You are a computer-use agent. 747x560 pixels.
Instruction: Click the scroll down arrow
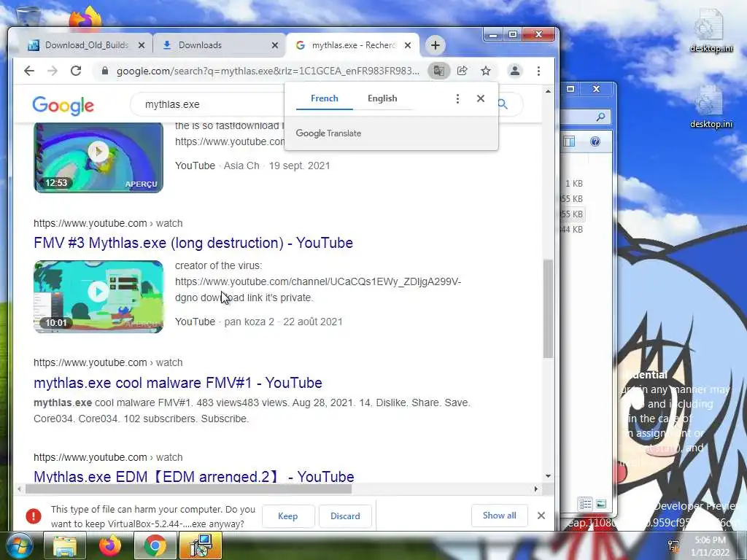pos(548,475)
